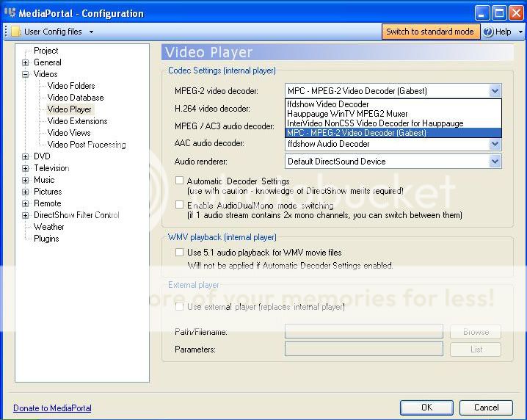This screenshot has height=420, width=527.
Task: Open the Audio renderer dropdown
Action: click(495, 162)
